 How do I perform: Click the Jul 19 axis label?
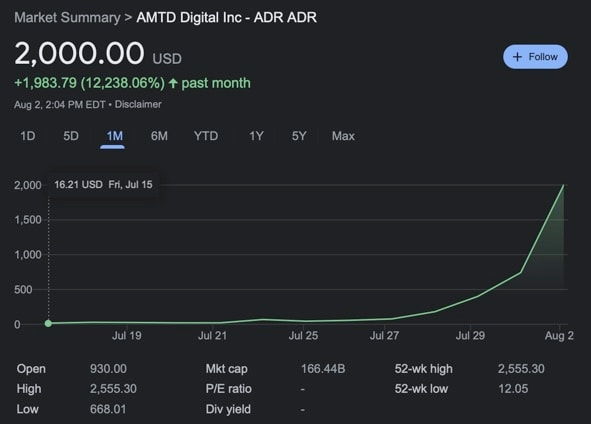tap(127, 335)
